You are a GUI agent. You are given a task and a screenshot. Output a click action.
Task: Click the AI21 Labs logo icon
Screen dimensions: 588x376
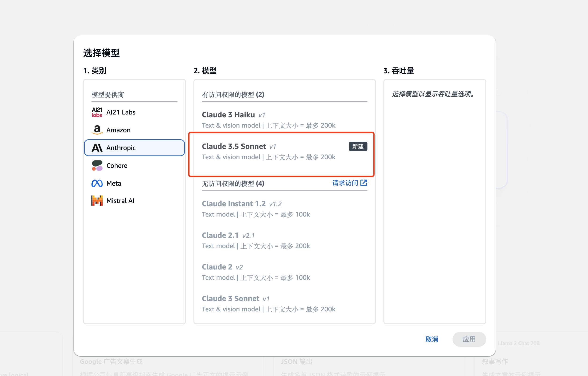click(x=97, y=112)
